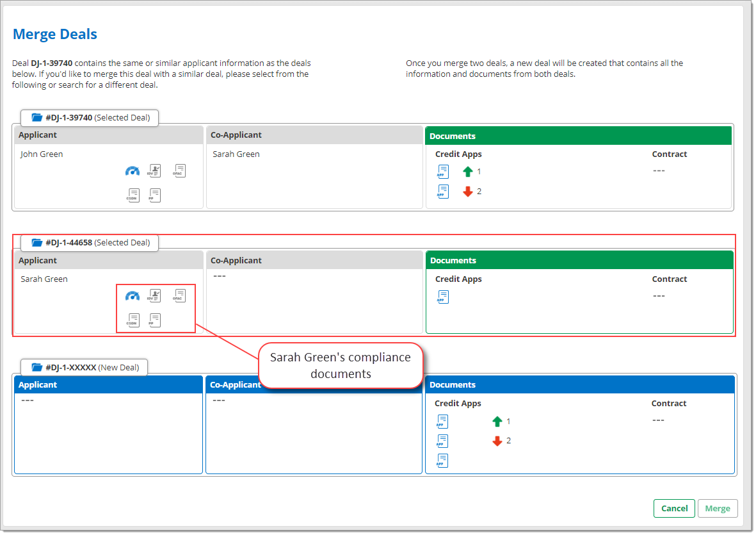The image size is (756, 535).
Task: Click Contract label in New Deal documents
Action: click(669, 403)
